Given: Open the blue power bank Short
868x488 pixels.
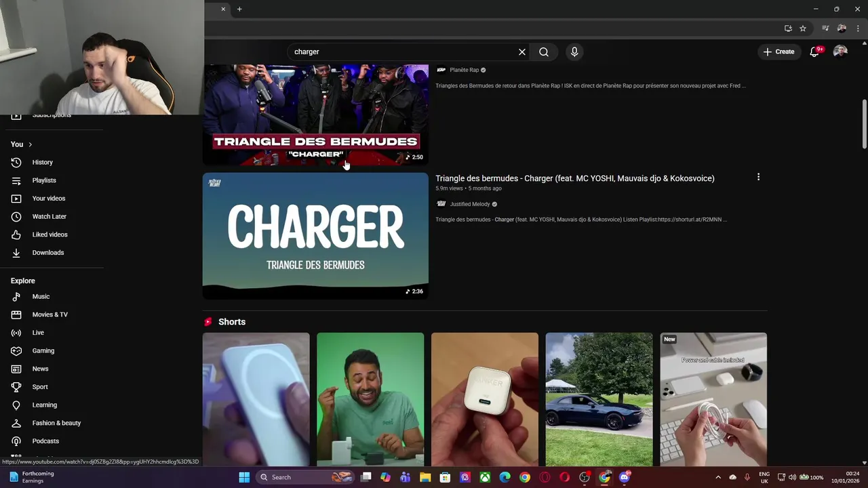Looking at the screenshot, I should point(256,399).
